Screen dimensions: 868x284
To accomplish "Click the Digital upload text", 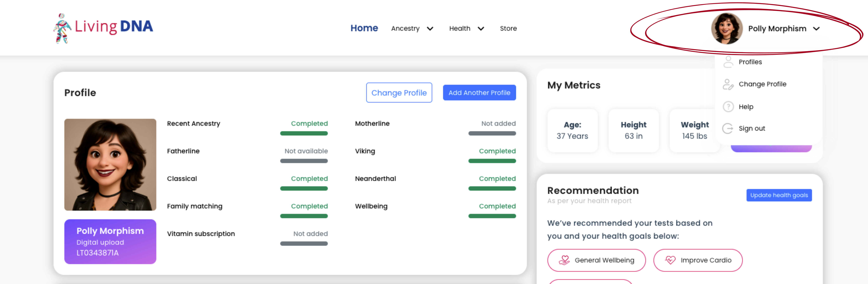I will 100,242.
